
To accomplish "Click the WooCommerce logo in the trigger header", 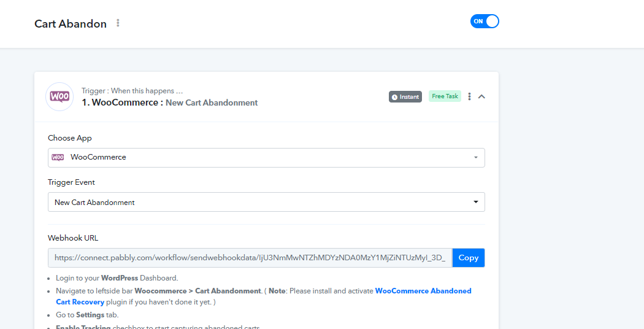I will [x=59, y=96].
